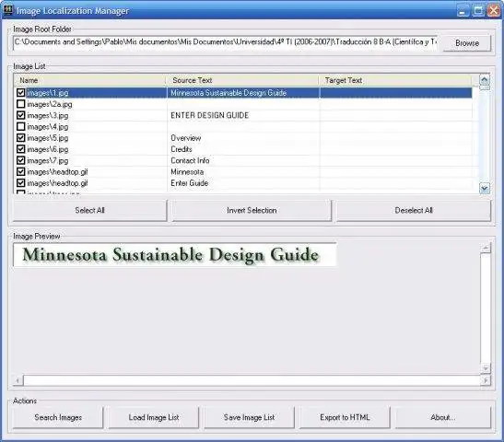This screenshot has height=442, width=504.
Task: Select the 'ENTER DESIGN GUIDE' source text
Action: tap(209, 115)
